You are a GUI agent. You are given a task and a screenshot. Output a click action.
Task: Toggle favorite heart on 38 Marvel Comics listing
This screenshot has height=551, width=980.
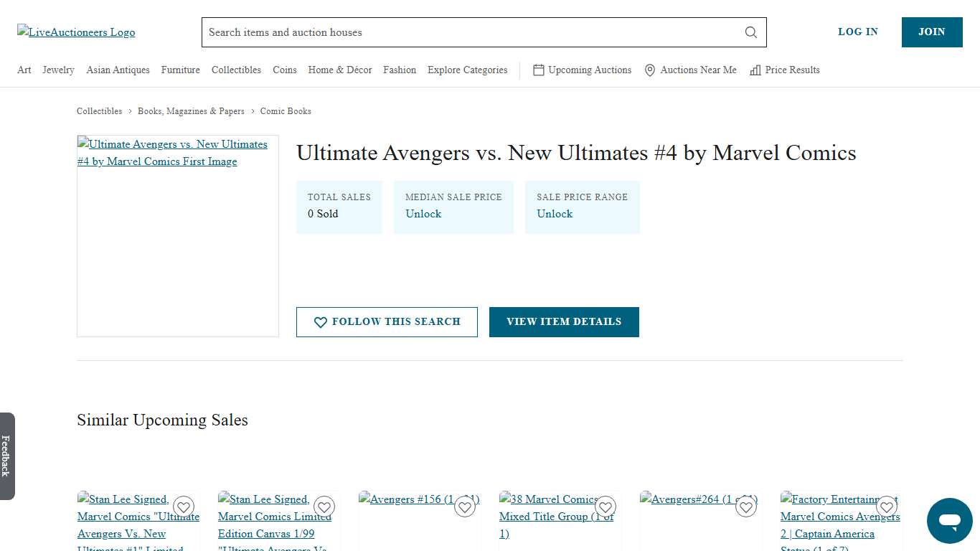606,507
